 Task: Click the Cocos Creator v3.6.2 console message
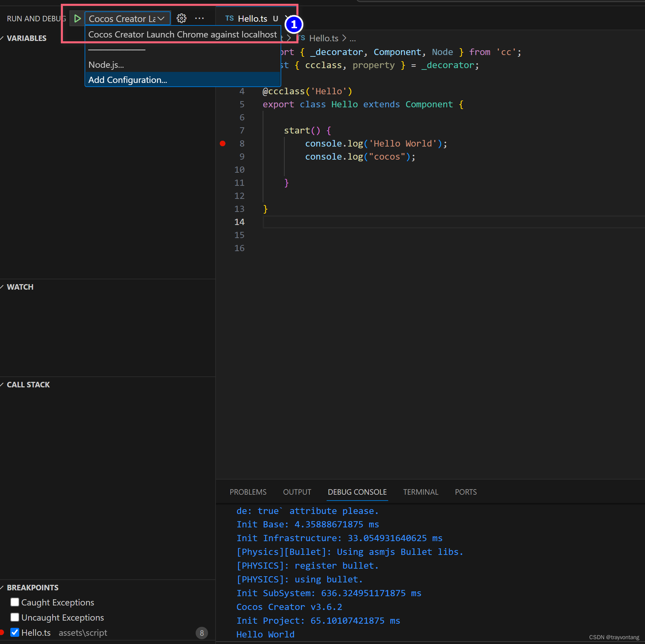(289, 607)
